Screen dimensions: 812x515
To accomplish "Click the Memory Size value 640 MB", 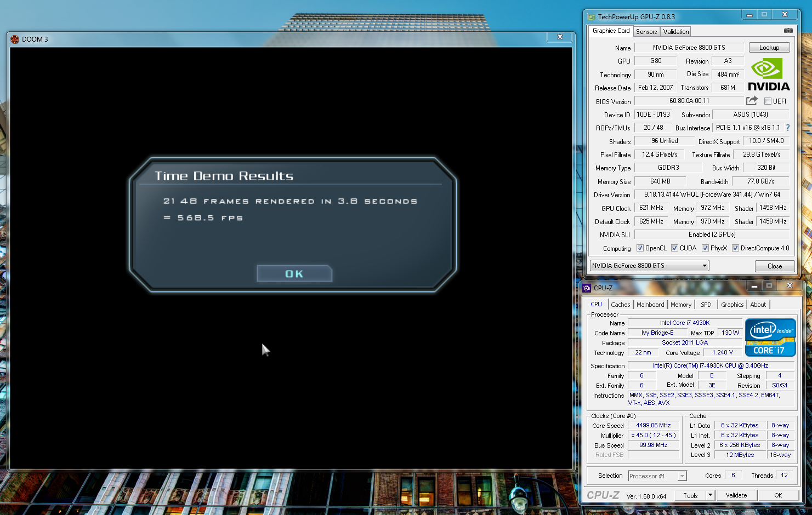I will pos(660,181).
